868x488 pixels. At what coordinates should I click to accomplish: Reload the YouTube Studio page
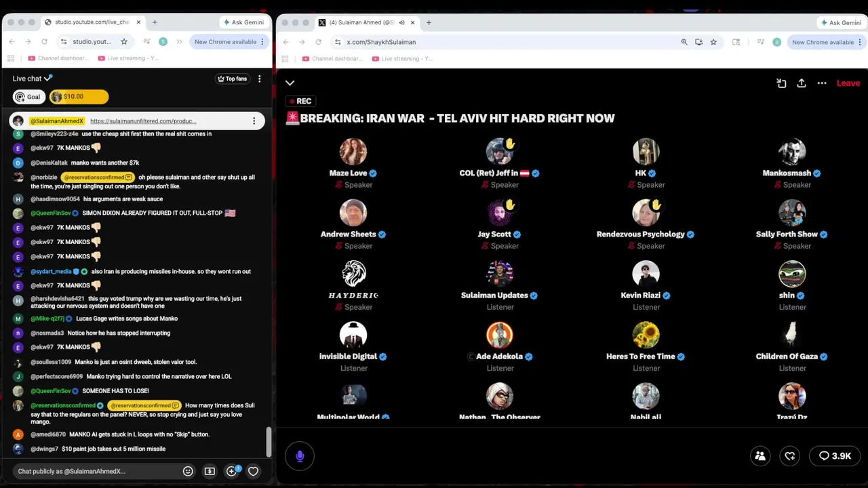pos(44,42)
